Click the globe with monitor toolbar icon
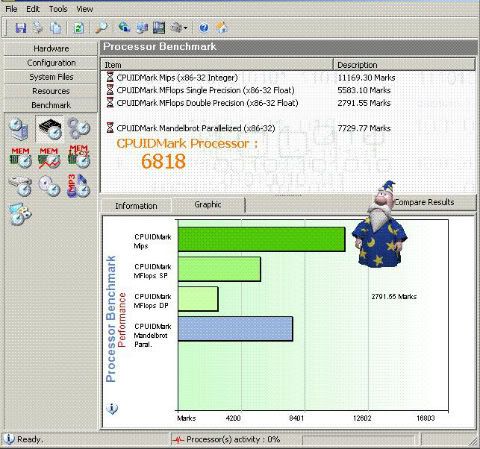 (124, 27)
